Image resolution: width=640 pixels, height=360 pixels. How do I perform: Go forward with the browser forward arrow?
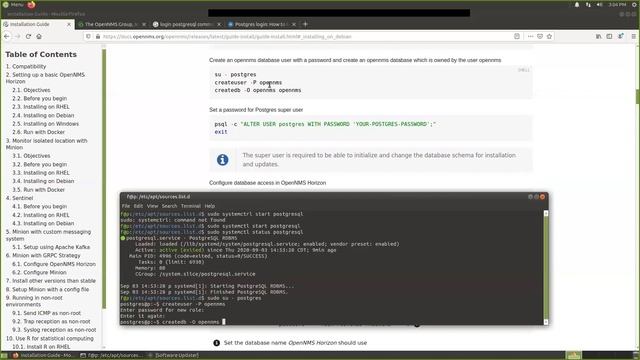tap(18, 36)
